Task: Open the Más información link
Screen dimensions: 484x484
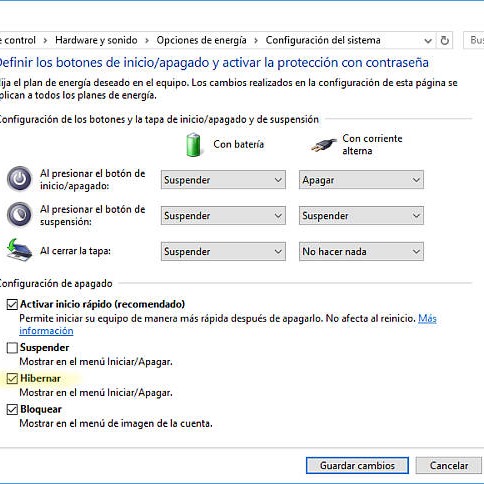Action: click(228, 325)
